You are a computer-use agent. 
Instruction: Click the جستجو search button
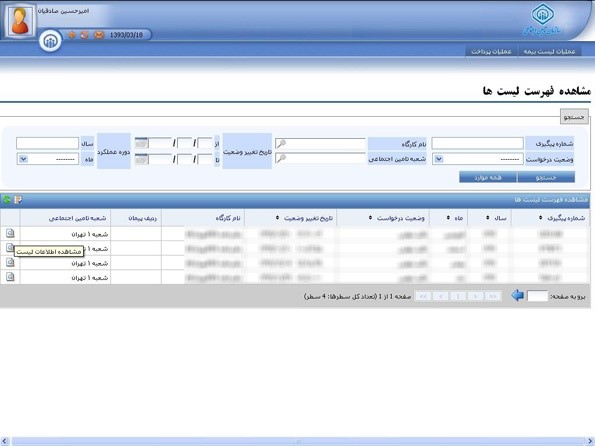point(546,177)
